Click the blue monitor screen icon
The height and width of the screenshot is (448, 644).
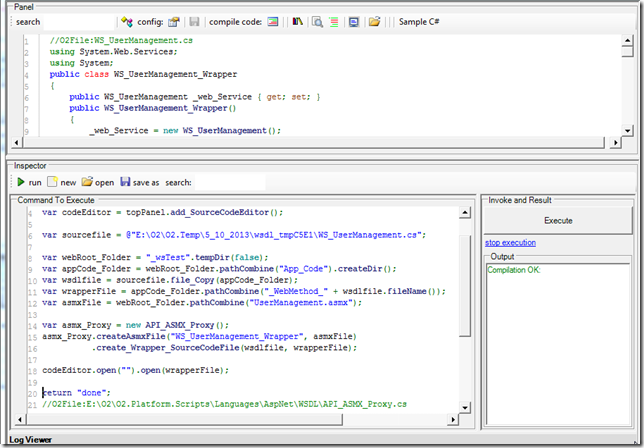pos(354,22)
